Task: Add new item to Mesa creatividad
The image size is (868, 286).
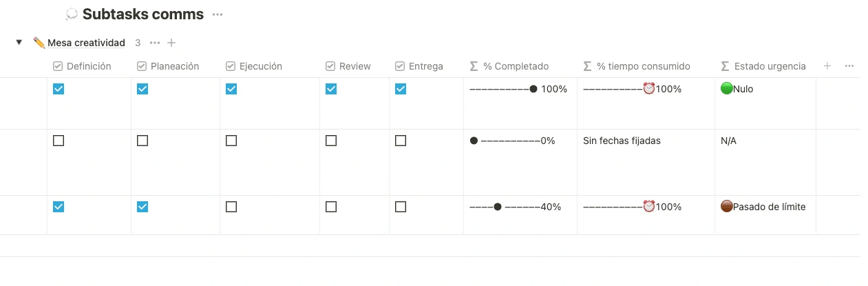Action: coord(172,43)
